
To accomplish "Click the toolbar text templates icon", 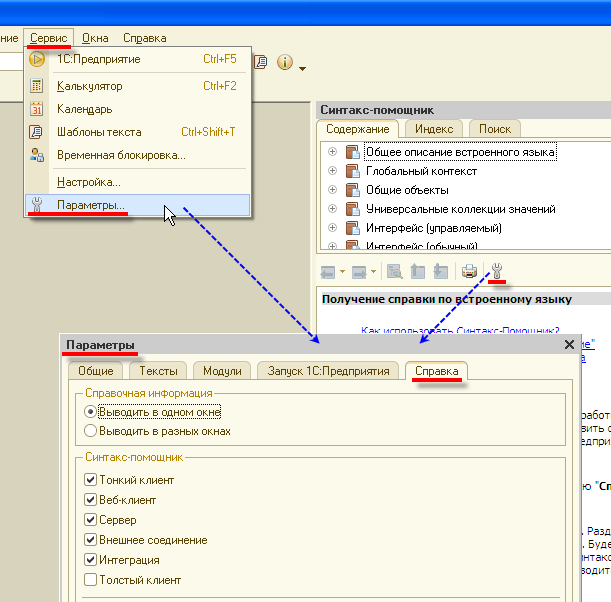I will (261, 62).
